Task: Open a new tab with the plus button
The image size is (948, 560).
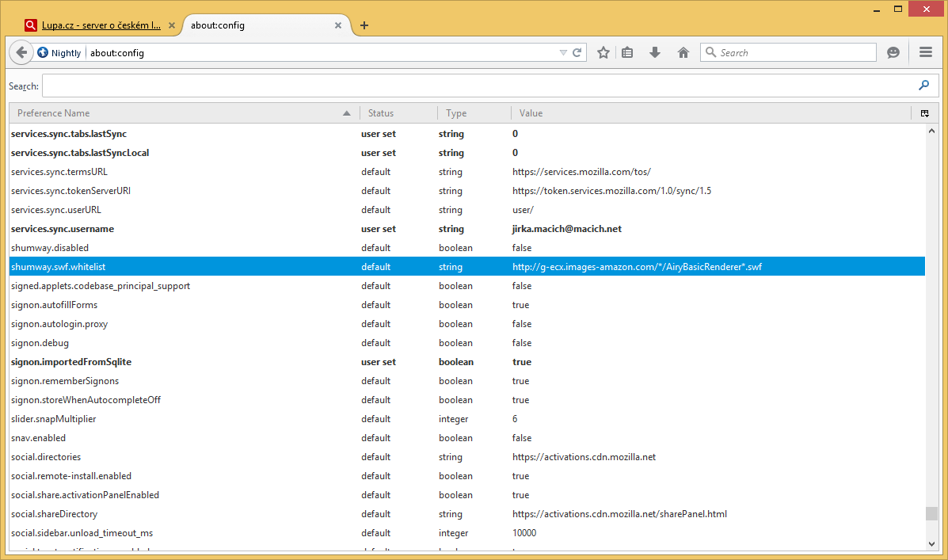Action: [x=364, y=25]
